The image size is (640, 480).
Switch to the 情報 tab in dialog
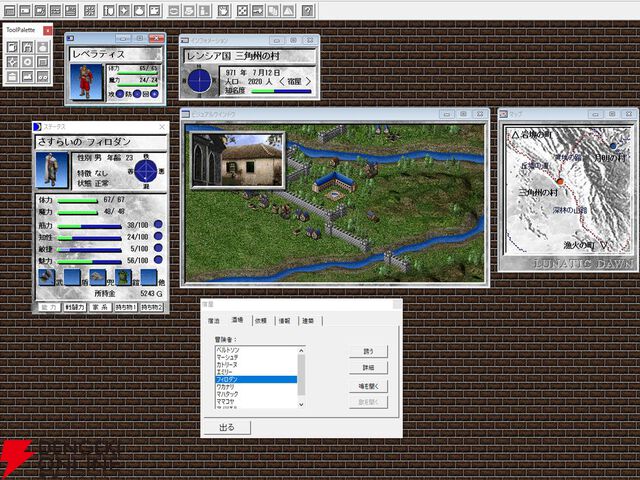(284, 321)
